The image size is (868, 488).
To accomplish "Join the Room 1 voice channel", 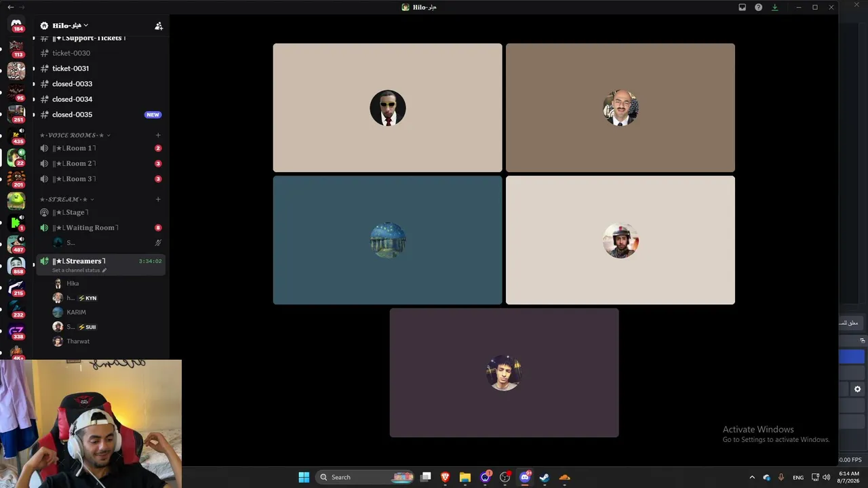I will 101,148.
